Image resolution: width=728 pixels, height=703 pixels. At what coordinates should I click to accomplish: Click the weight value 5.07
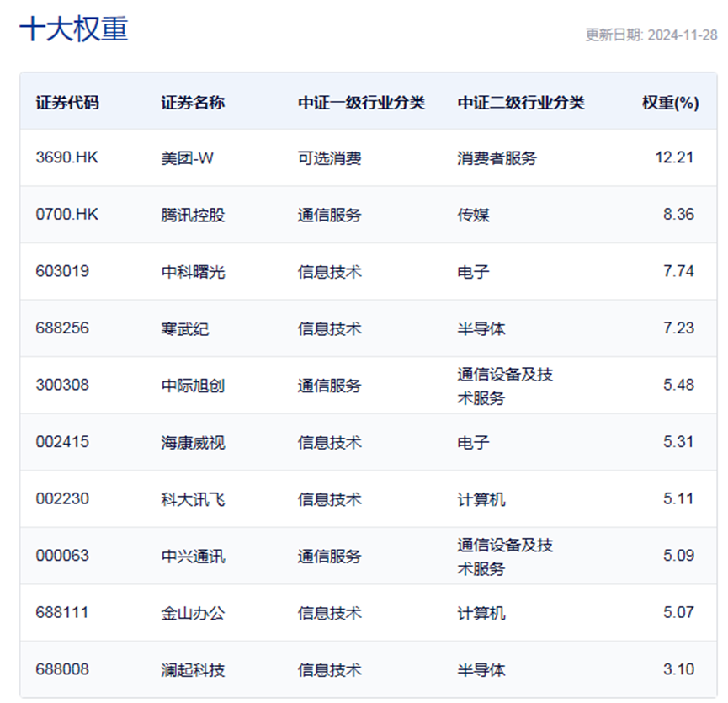[x=678, y=612]
